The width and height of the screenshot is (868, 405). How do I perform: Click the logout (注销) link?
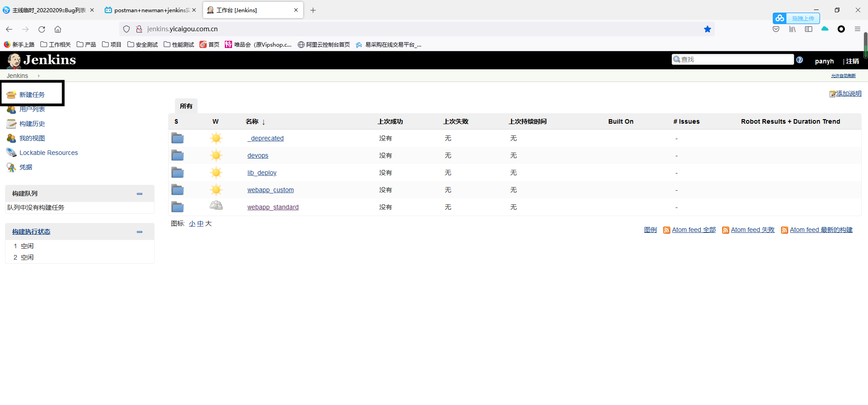tap(852, 61)
